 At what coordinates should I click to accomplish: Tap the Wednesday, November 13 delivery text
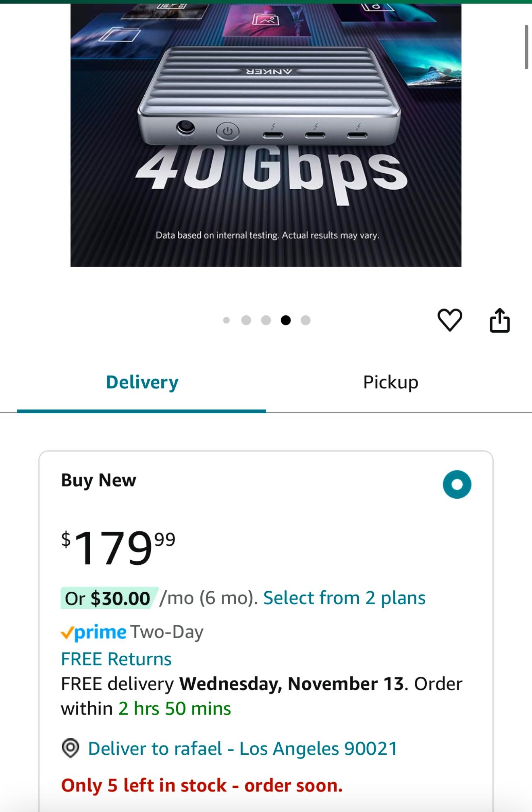point(291,684)
